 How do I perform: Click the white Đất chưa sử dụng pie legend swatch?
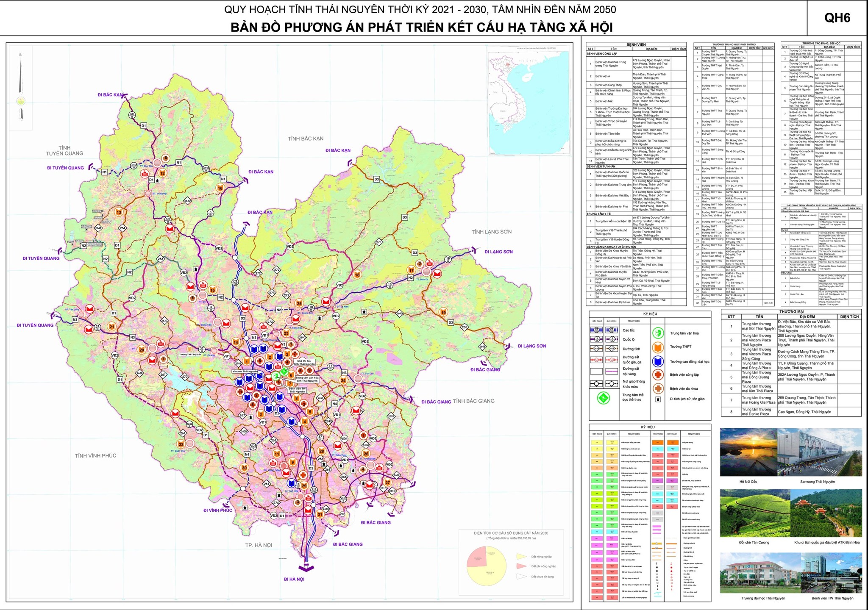pos(521,577)
